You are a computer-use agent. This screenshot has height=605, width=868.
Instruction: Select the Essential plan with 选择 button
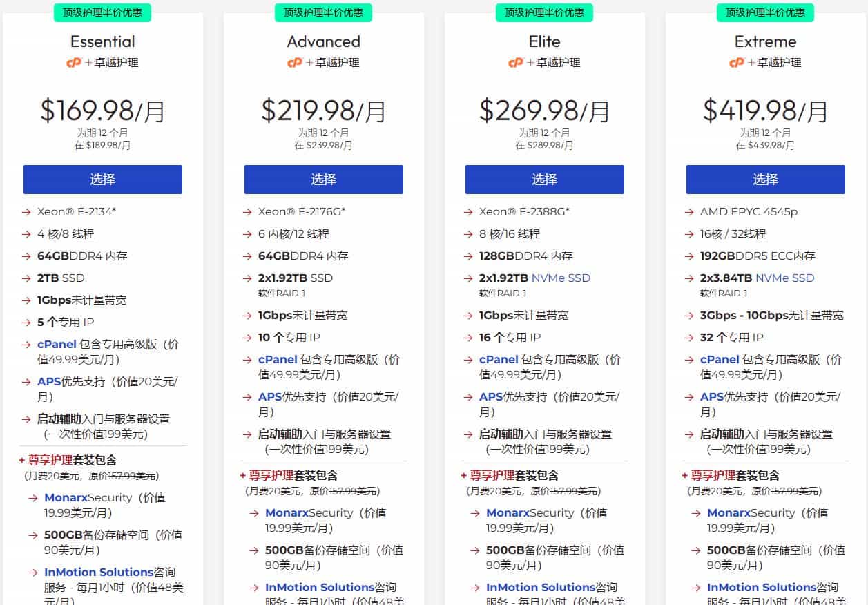[103, 180]
